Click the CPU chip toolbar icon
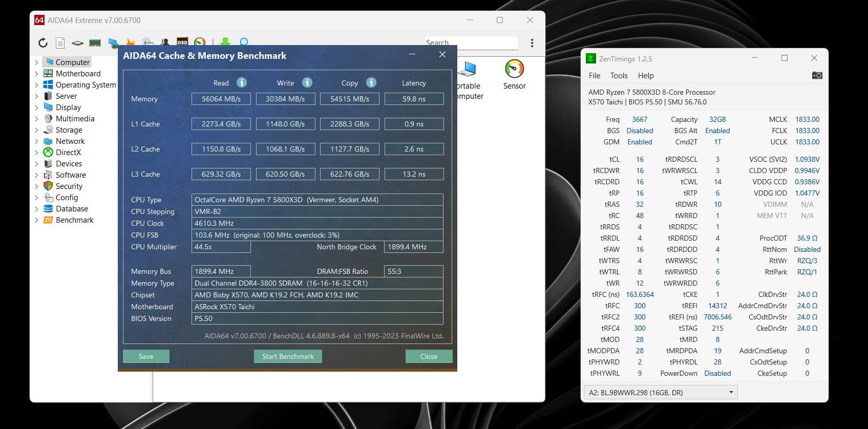 (x=77, y=43)
